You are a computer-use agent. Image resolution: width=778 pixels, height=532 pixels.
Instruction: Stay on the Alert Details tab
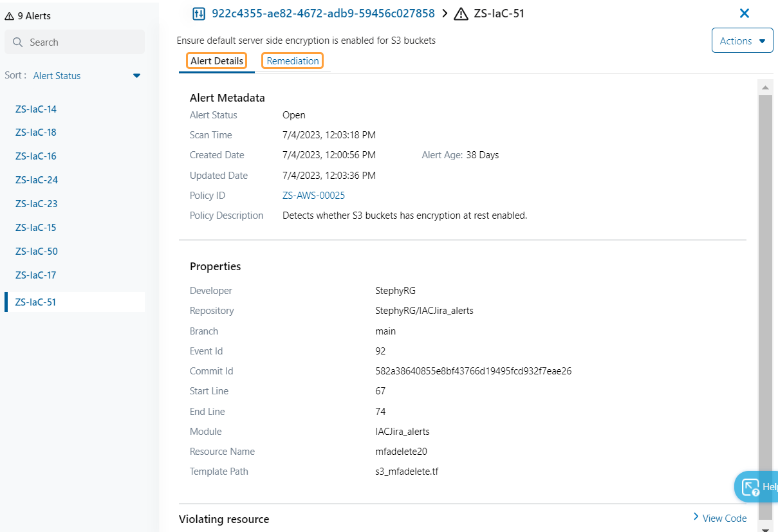(217, 60)
